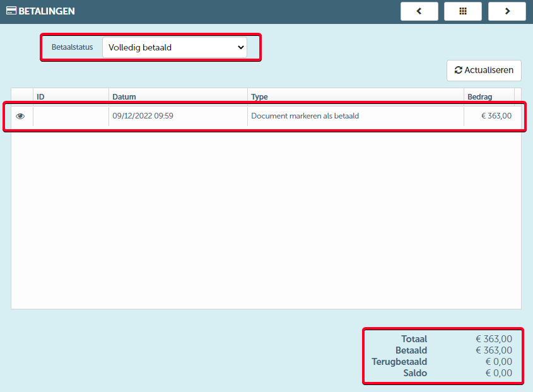Viewport: 533px width, 392px height.
Task: Click the refresh icon in Actualiseren
Action: coord(458,70)
